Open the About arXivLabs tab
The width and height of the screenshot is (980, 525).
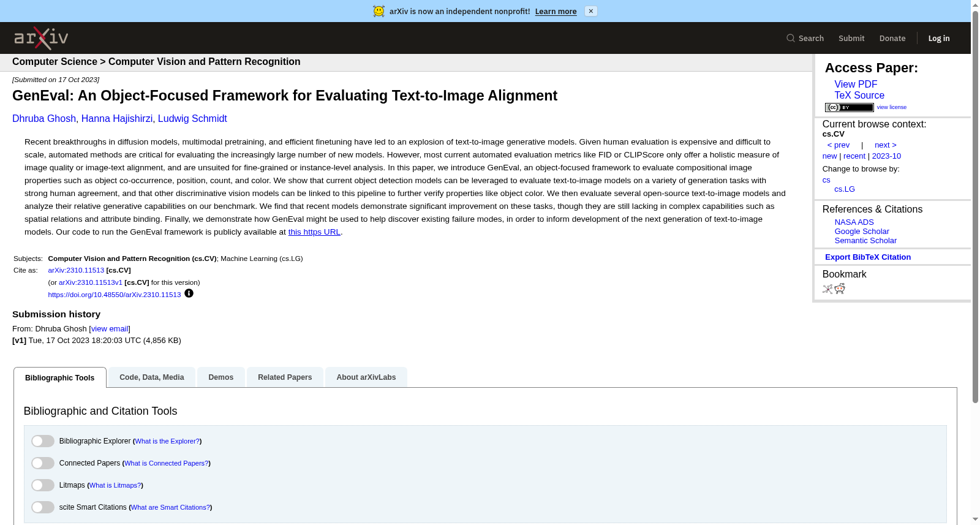366,377
